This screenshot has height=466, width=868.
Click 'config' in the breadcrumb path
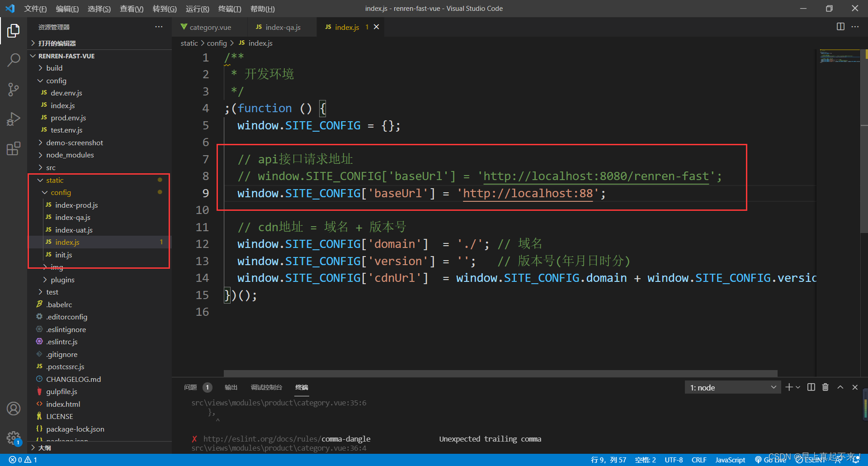point(217,43)
